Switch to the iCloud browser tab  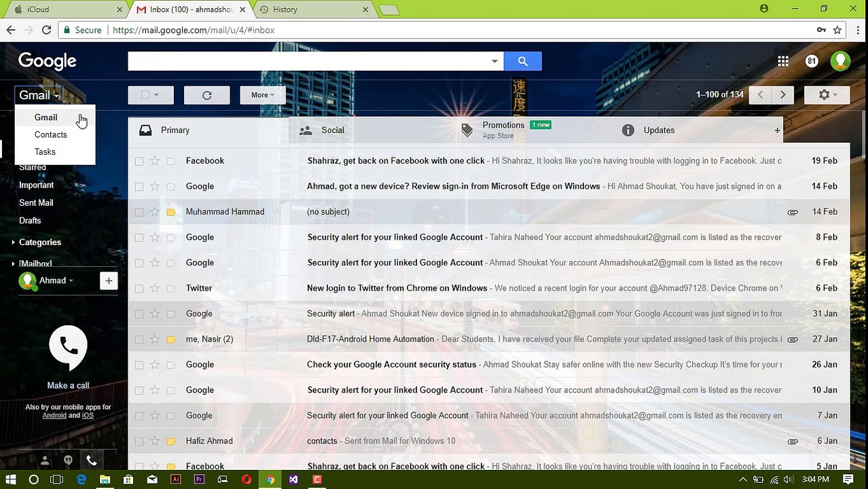pyautogui.click(x=65, y=10)
